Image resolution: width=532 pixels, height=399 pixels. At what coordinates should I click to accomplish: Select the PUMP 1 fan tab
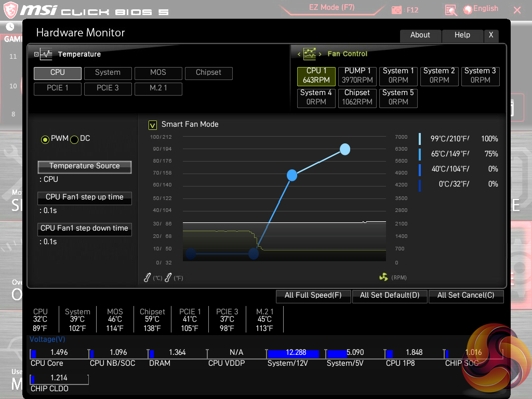point(357,76)
